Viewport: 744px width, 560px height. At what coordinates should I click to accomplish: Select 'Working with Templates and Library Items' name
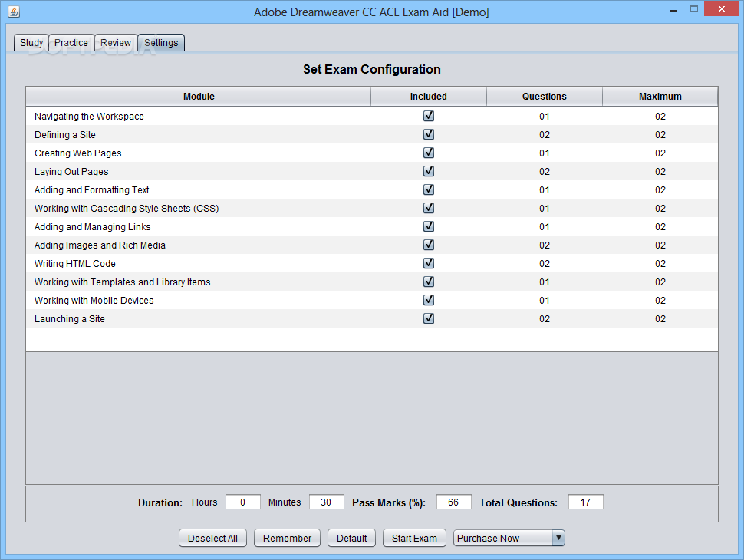pos(123,282)
